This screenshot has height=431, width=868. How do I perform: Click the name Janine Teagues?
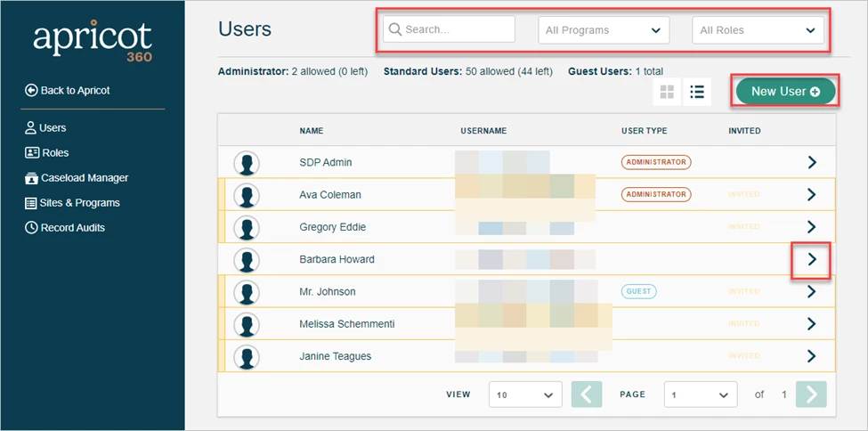coord(336,356)
